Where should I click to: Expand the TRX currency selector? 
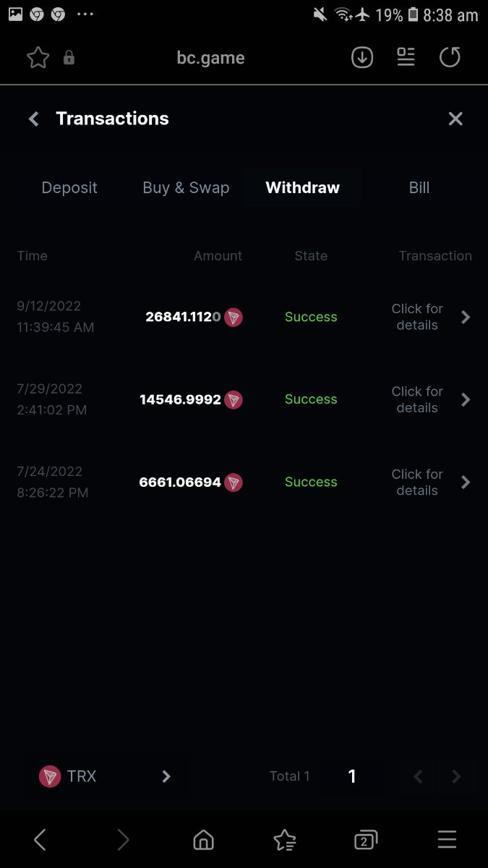[105, 777]
